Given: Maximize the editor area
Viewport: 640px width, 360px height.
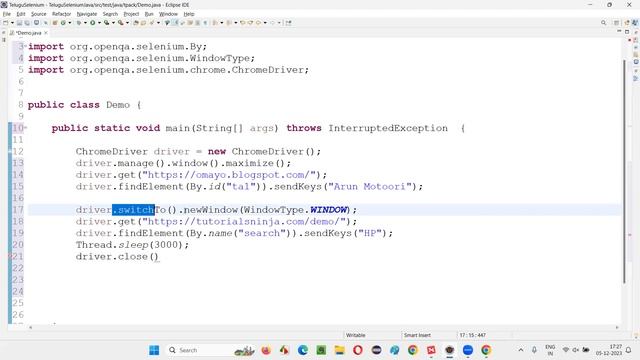Looking at the screenshot, I should 627,32.
